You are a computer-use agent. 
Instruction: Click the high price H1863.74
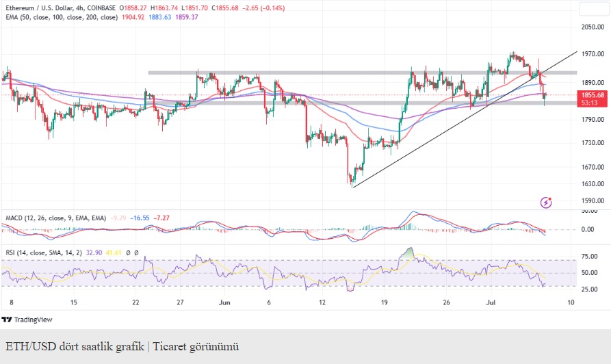[x=164, y=8]
